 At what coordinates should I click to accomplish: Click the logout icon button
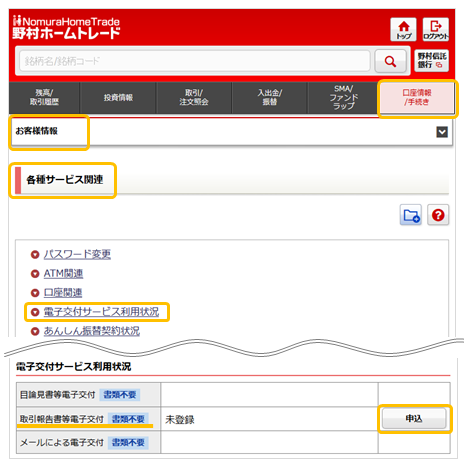tap(436, 29)
